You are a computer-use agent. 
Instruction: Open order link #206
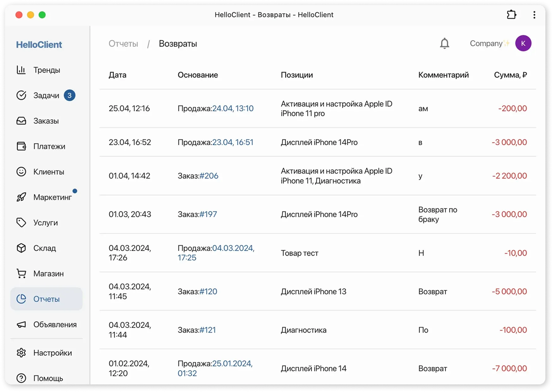click(x=209, y=176)
